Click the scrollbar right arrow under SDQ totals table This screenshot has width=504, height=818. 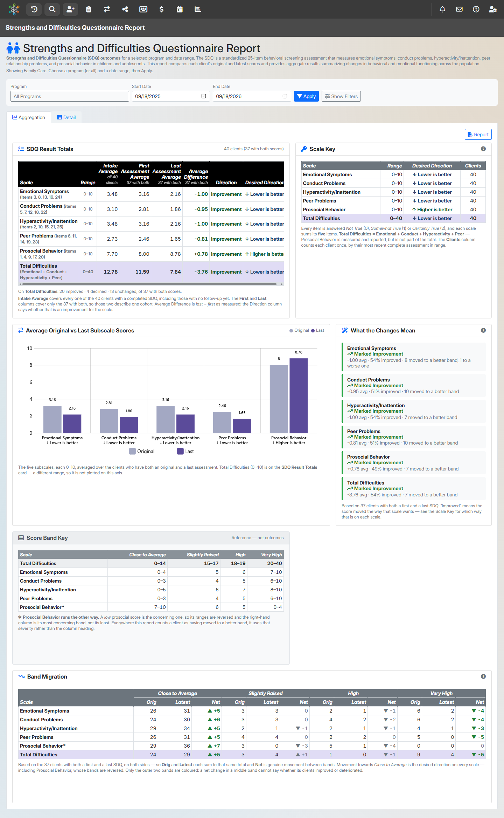[x=282, y=284]
